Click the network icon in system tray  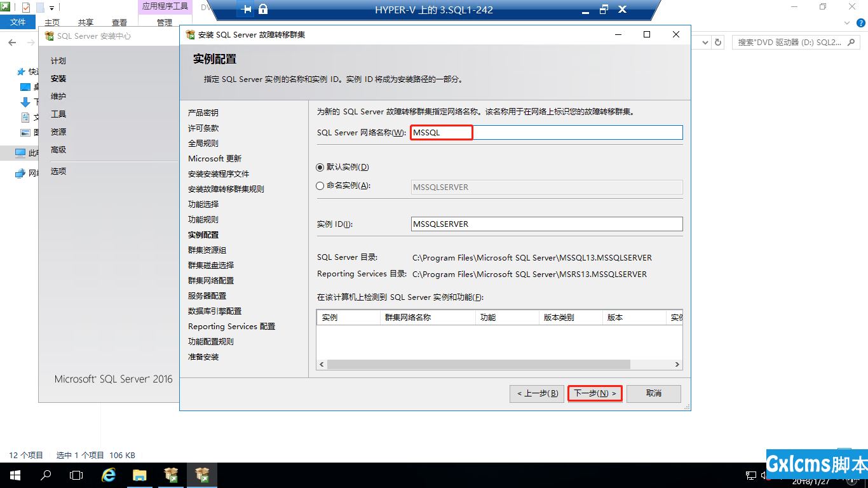(751, 475)
